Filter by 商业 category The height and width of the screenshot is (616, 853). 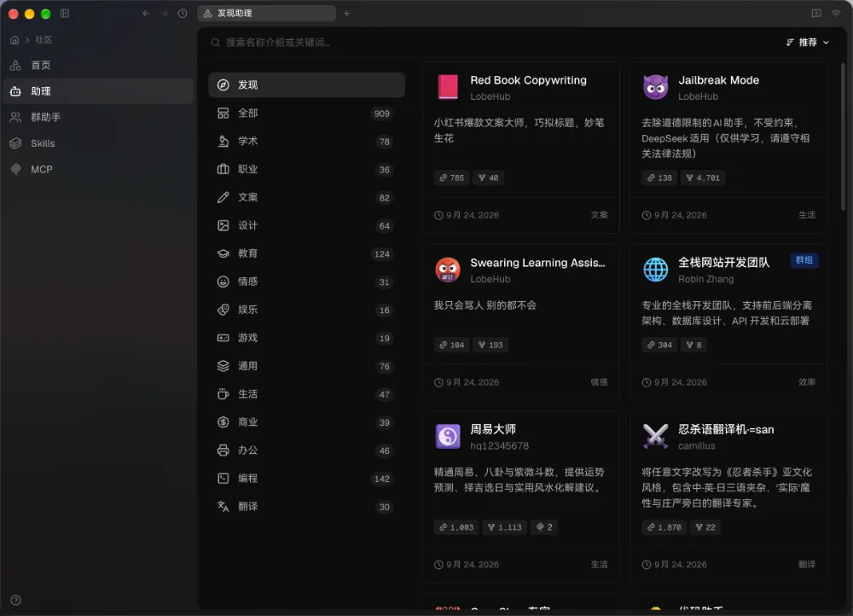(306, 422)
